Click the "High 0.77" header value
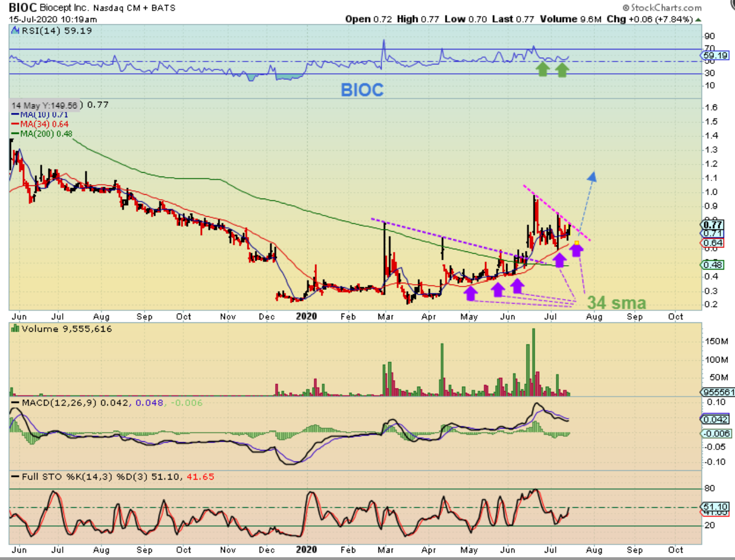 (418, 19)
